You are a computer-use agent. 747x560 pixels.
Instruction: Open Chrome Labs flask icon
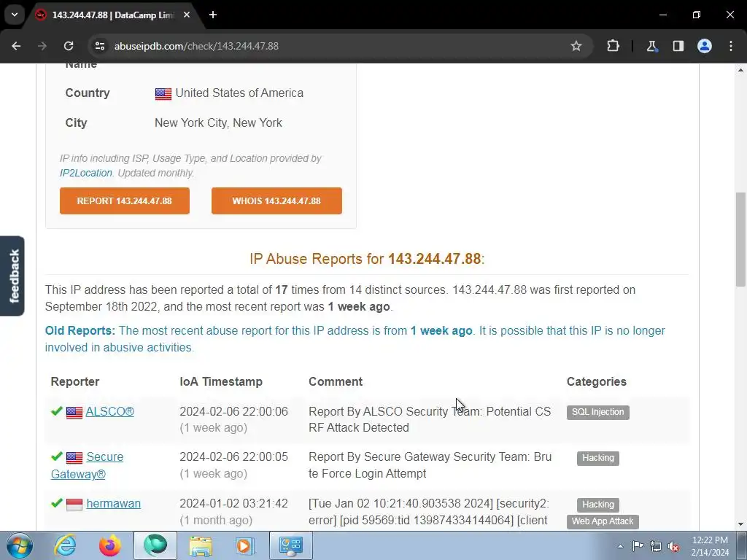coord(651,46)
